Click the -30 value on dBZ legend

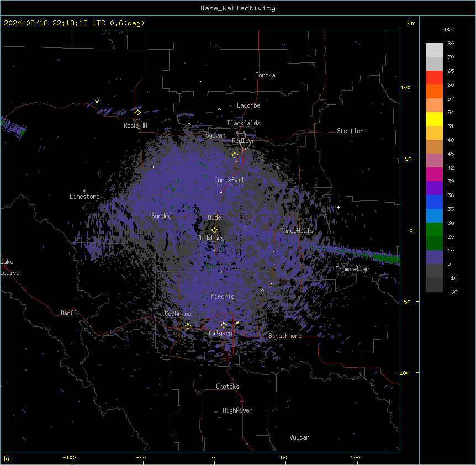click(x=452, y=292)
